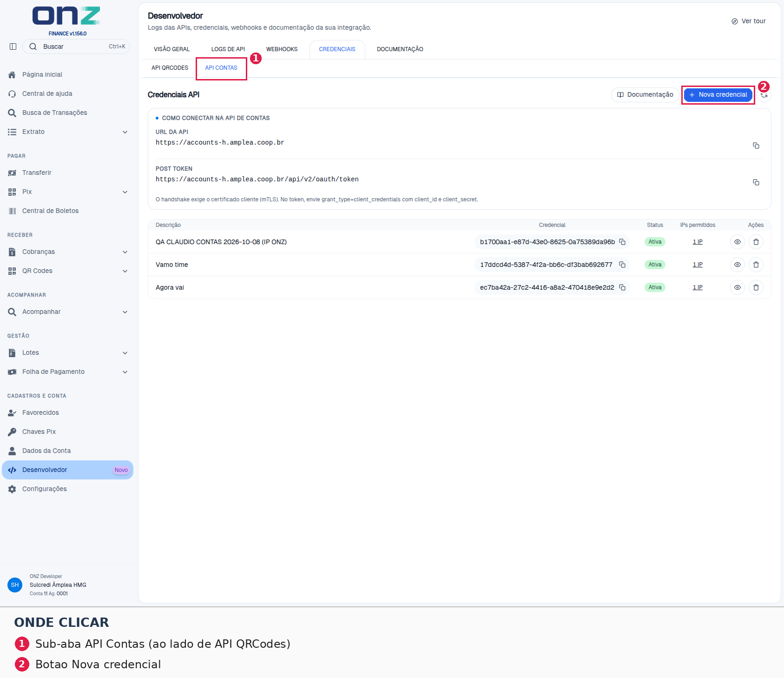Image resolution: width=784 pixels, height=678 pixels.
Task: Expand the QR Codes submenu
Action: pos(67,271)
